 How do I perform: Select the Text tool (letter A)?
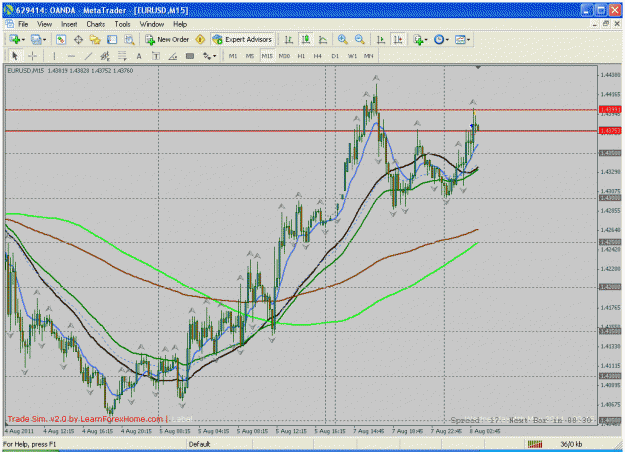(x=139, y=56)
